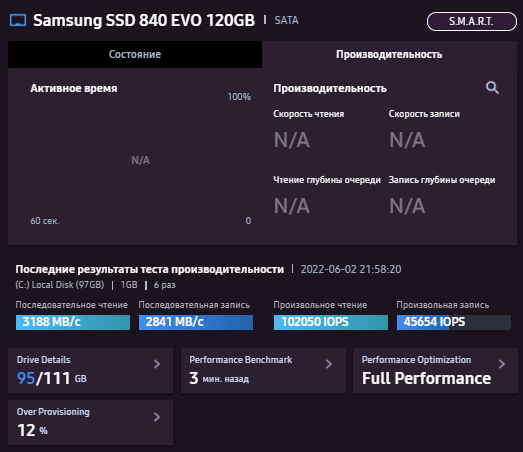Open the Over Provisioning card
Screen dimensions: 523x452
(90, 422)
